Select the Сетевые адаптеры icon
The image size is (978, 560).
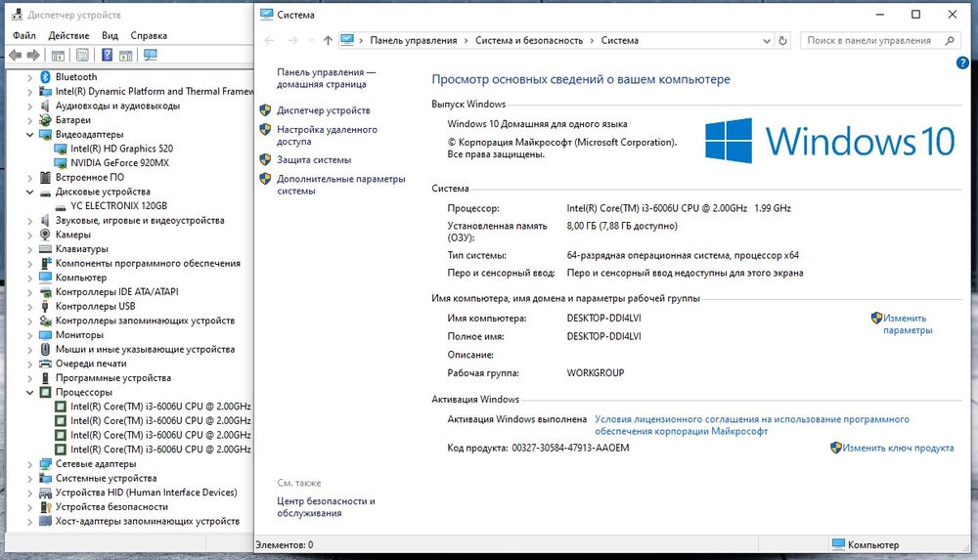click(x=45, y=464)
